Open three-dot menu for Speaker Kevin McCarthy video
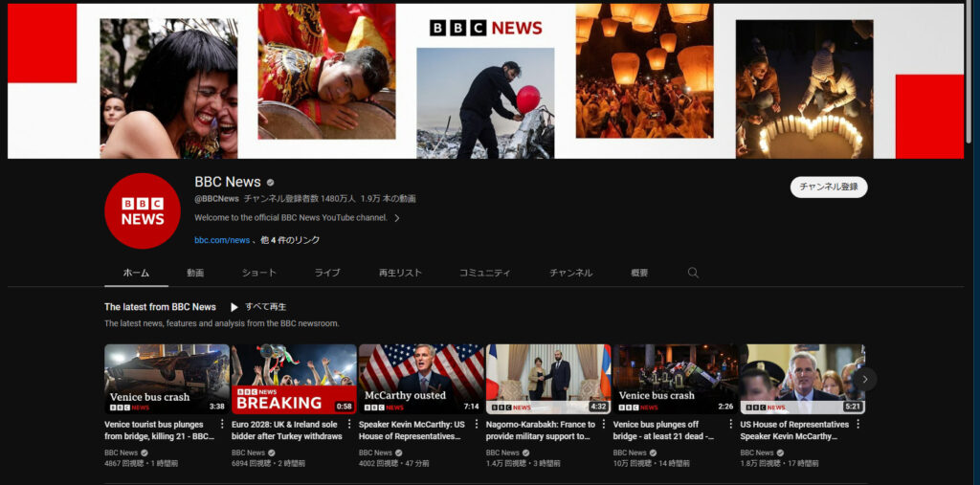Viewport: 980px width, 485px height. tap(478, 424)
